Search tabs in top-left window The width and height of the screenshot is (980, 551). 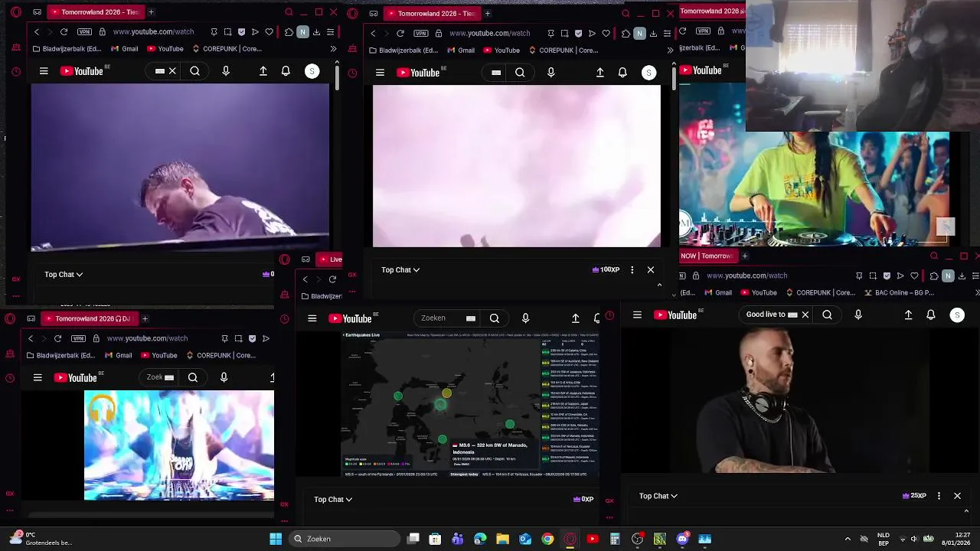pos(289,12)
